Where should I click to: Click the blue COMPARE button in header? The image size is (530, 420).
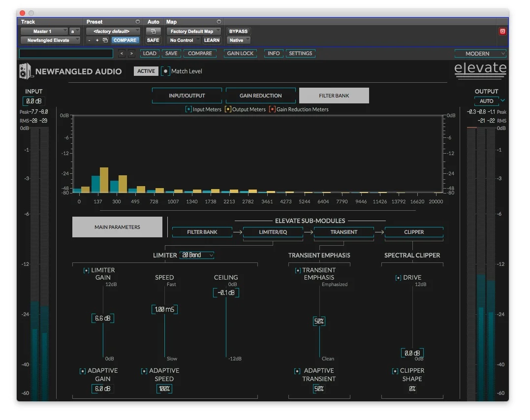pyautogui.click(x=125, y=40)
